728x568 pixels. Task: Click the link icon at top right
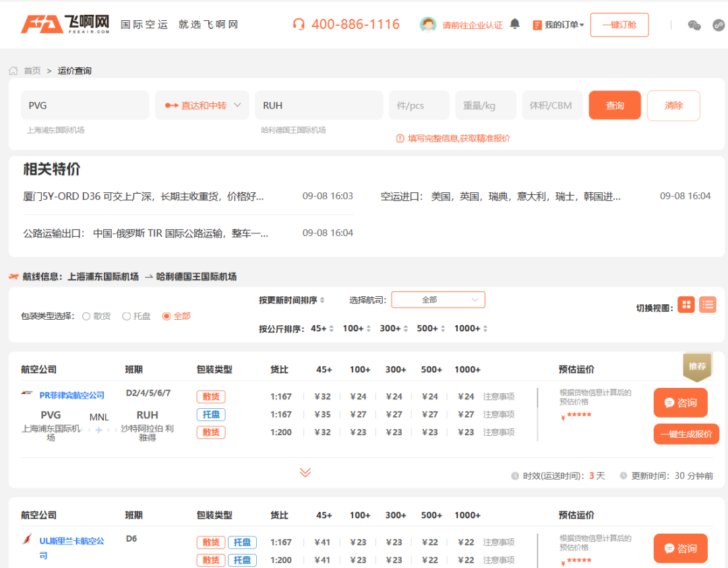click(719, 25)
